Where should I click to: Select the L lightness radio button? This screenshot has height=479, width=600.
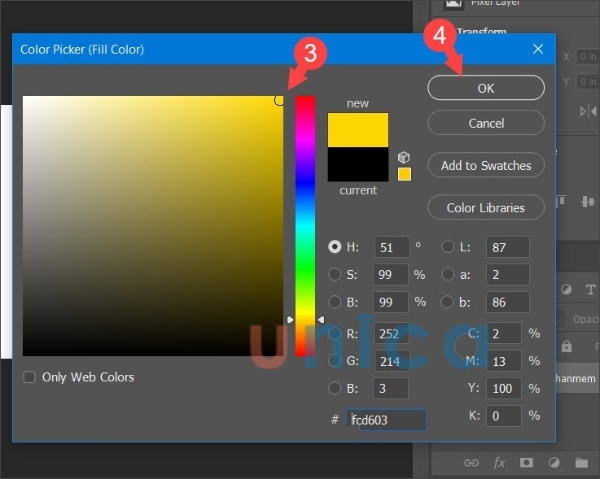tap(448, 247)
